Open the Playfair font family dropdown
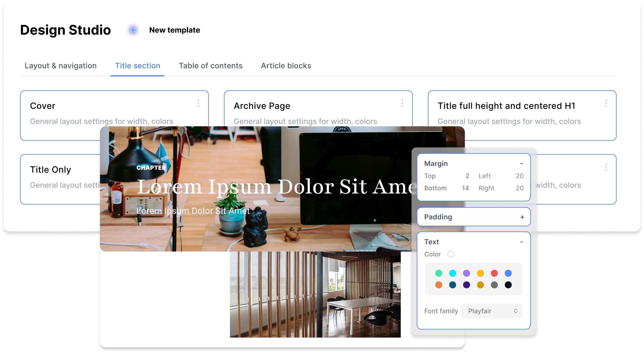This screenshot has width=644, height=352. pos(491,311)
